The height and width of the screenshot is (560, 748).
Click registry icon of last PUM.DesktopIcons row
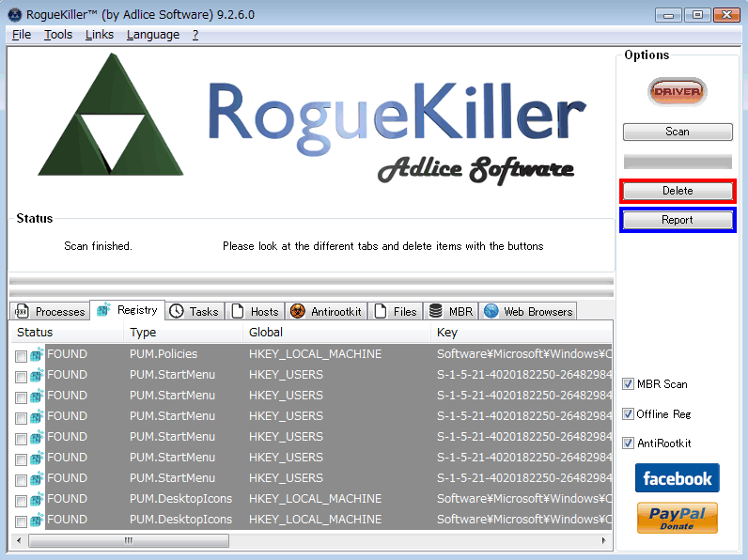[37, 520]
